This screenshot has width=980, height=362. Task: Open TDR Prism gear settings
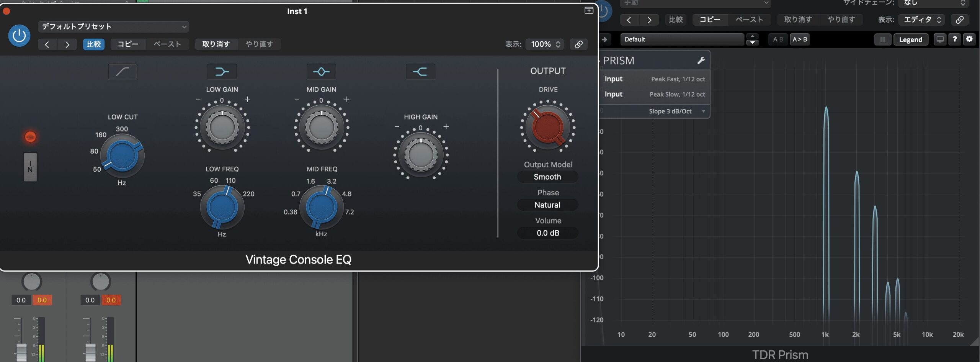tap(969, 39)
